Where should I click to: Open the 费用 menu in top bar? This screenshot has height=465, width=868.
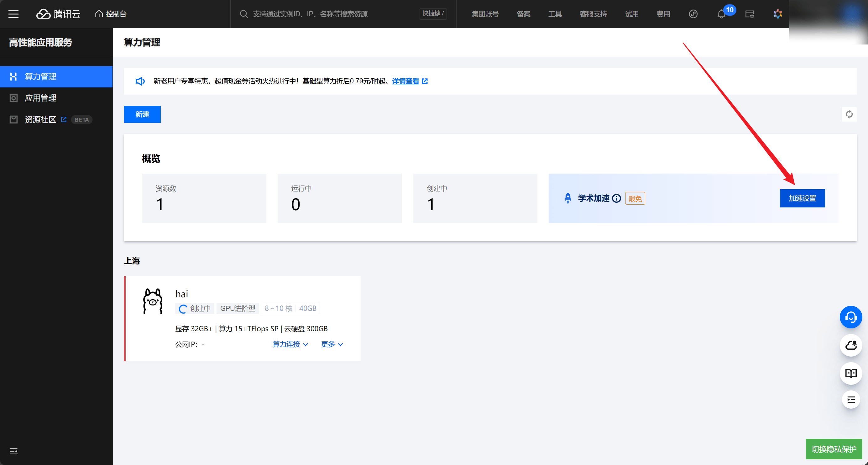click(663, 14)
